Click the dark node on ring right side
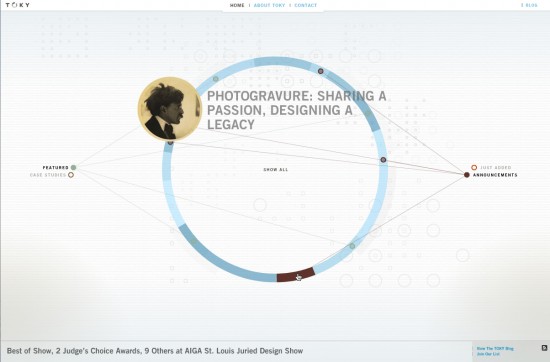The image size is (550, 362). click(x=383, y=160)
